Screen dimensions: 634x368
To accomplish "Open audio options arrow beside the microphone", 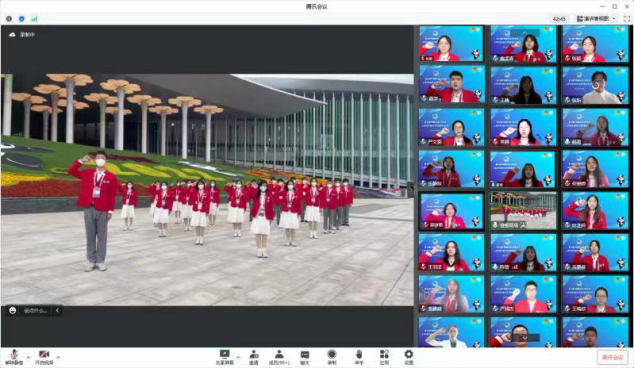I will pyautogui.click(x=28, y=357).
